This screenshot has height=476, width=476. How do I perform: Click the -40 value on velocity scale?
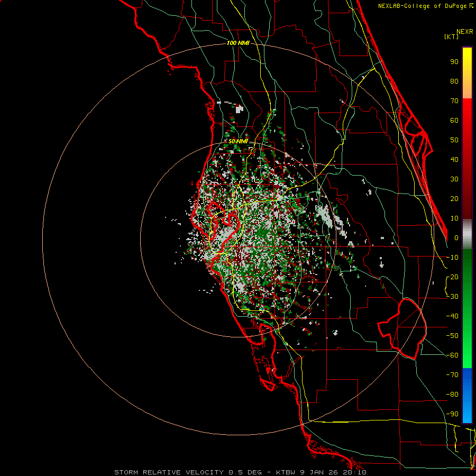(x=452, y=316)
